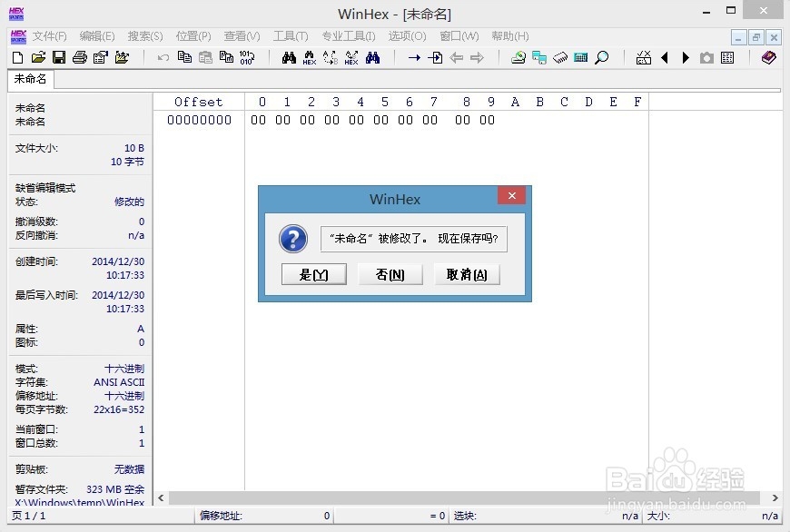Open the 工具(T) menu
The width and height of the screenshot is (790, 532).
[x=291, y=36]
